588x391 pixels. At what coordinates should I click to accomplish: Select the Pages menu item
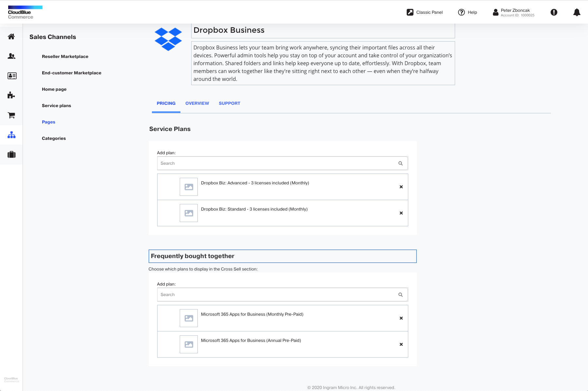point(48,122)
